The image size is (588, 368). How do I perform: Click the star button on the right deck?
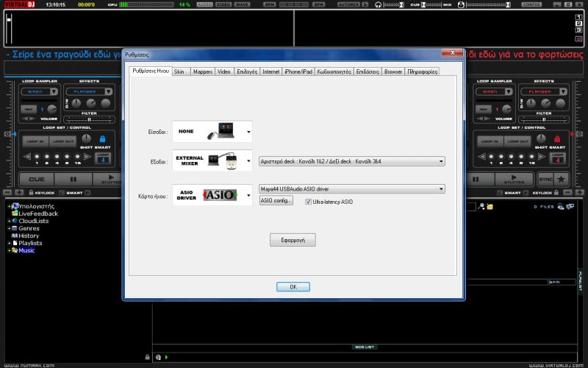(561, 179)
